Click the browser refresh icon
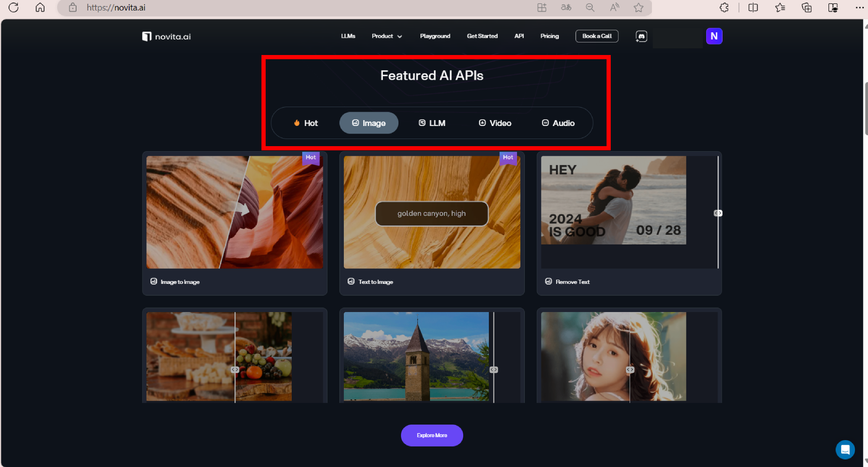868x467 pixels. [13, 8]
